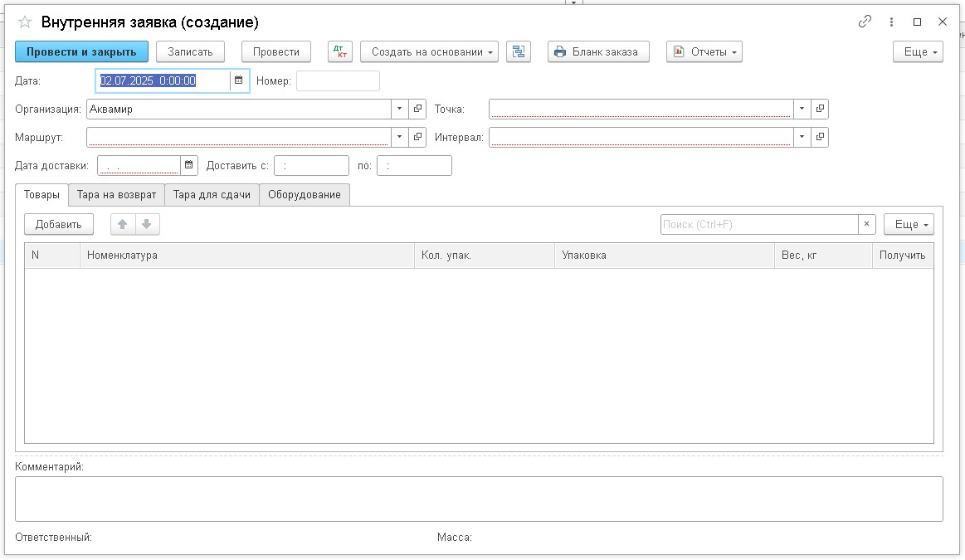The width and height of the screenshot is (965, 560).
Task: Click the Упаковка column header
Action: (x=665, y=256)
